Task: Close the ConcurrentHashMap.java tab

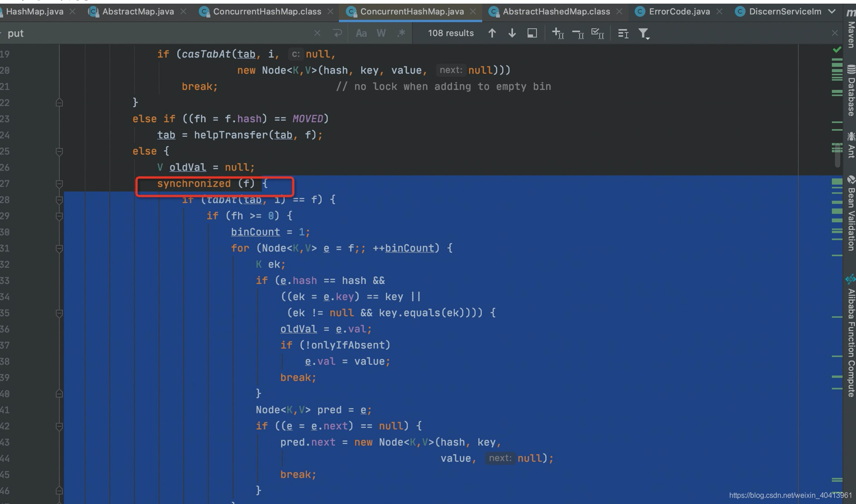Action: click(x=473, y=11)
